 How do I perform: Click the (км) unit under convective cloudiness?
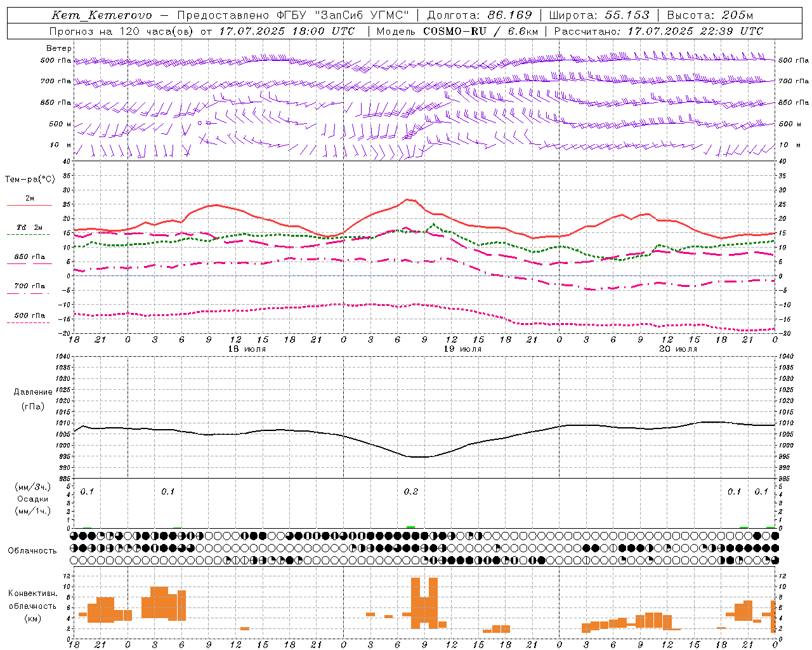pyautogui.click(x=33, y=618)
